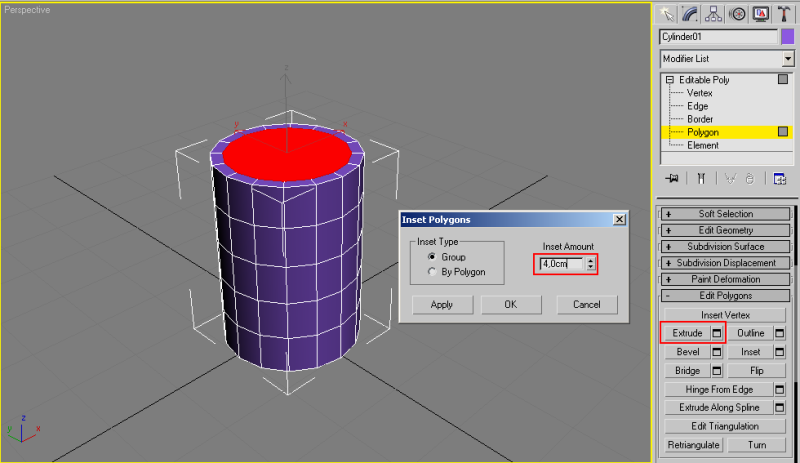Click Apply in Inset Polygons dialog
Viewport: 800px width, 463px height.
coord(442,305)
